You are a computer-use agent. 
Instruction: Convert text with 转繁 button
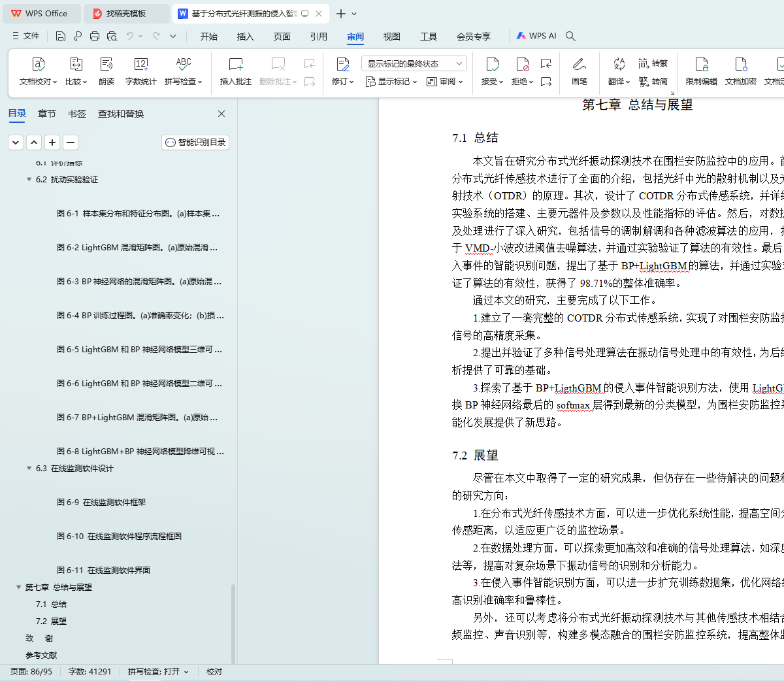coord(653,63)
